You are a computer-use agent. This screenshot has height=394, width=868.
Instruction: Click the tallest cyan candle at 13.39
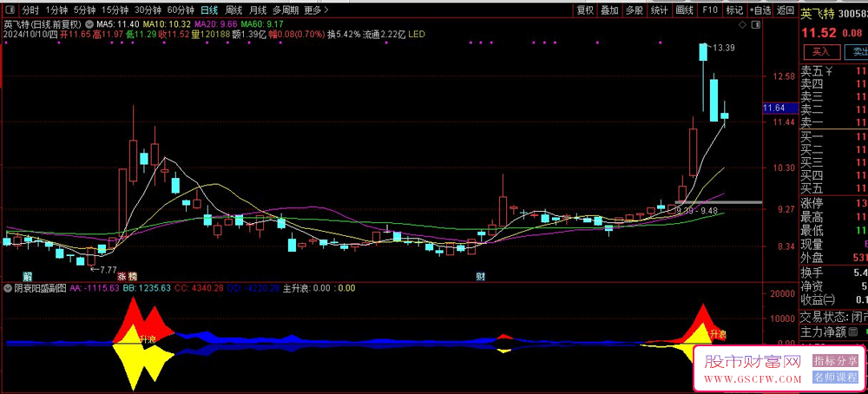coord(703,52)
